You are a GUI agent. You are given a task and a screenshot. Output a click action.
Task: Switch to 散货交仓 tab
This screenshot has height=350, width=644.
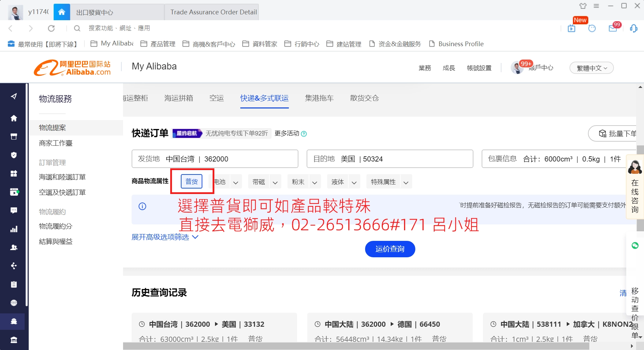(x=364, y=98)
